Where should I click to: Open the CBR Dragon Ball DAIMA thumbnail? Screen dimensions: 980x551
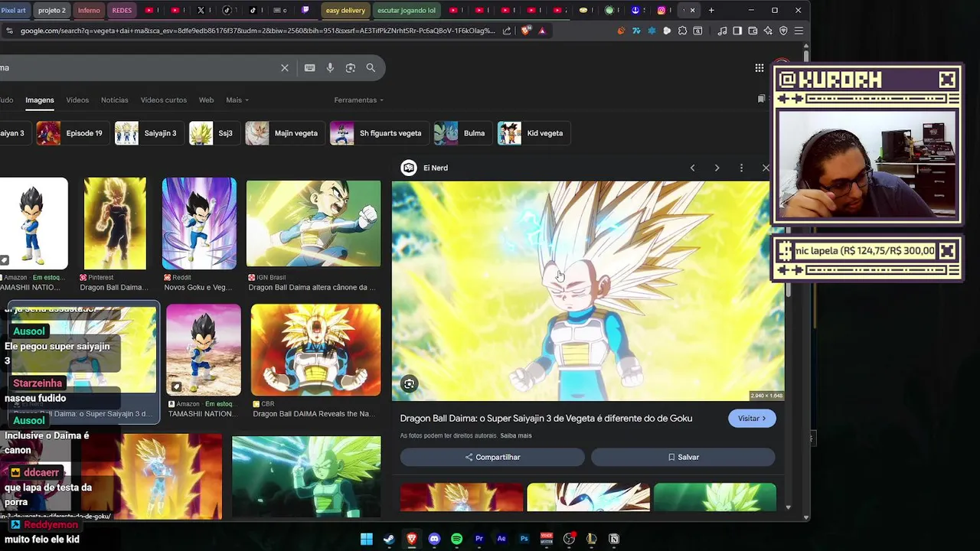[315, 350]
